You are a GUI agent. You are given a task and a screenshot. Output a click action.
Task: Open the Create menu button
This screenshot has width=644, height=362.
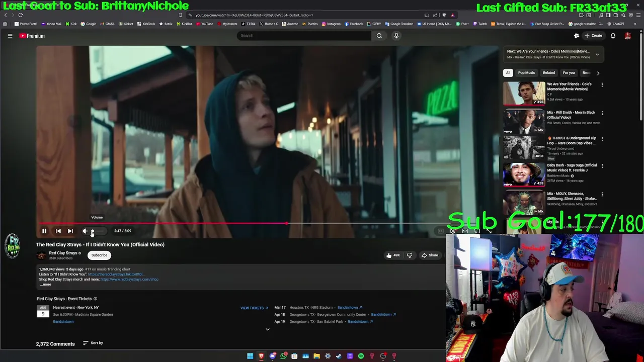click(593, 36)
